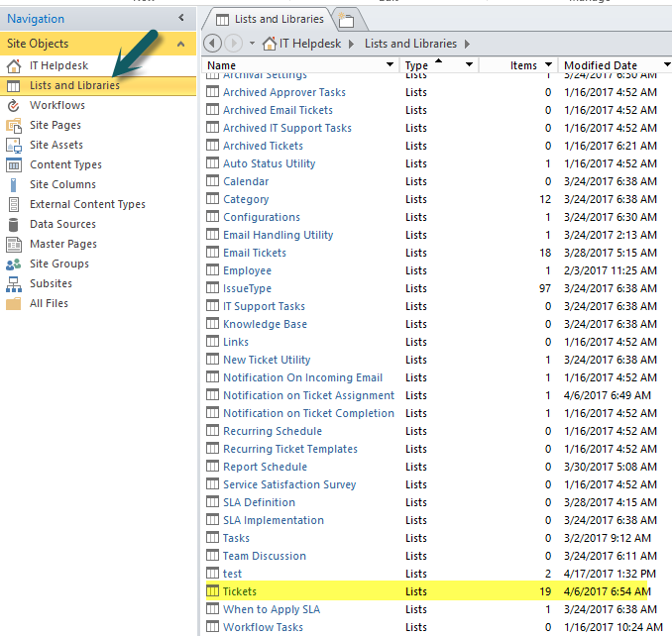Open the Tickets list
The height and width of the screenshot is (636, 672).
tap(240, 591)
